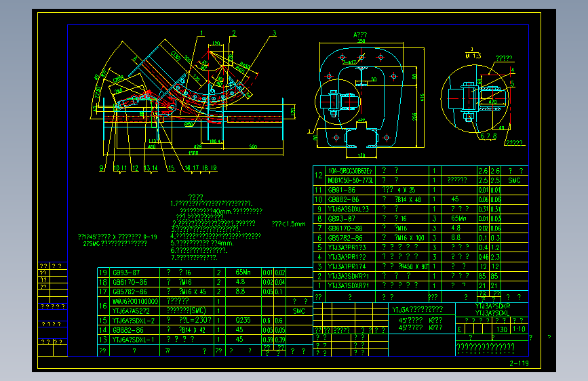The height and width of the screenshot is (381, 588).
Task: Select the 'YTJ6A?SDXL-1' cell in row 13
Action: click(134, 340)
